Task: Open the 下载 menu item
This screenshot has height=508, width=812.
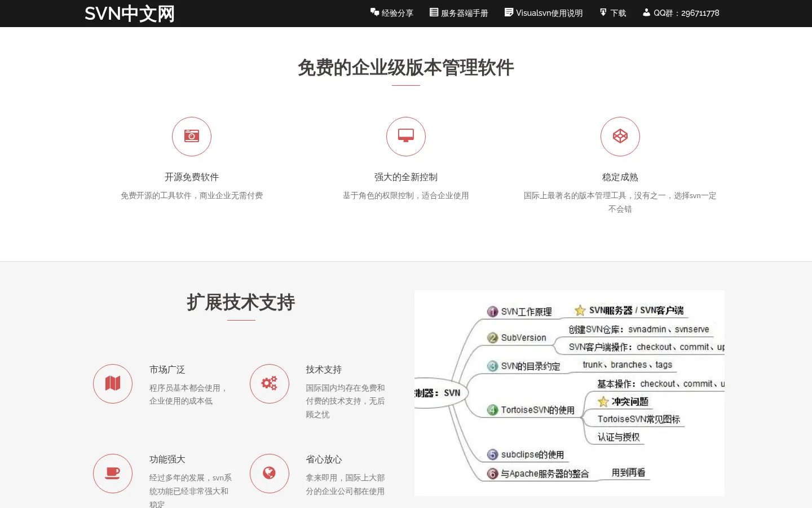Action: click(613, 13)
